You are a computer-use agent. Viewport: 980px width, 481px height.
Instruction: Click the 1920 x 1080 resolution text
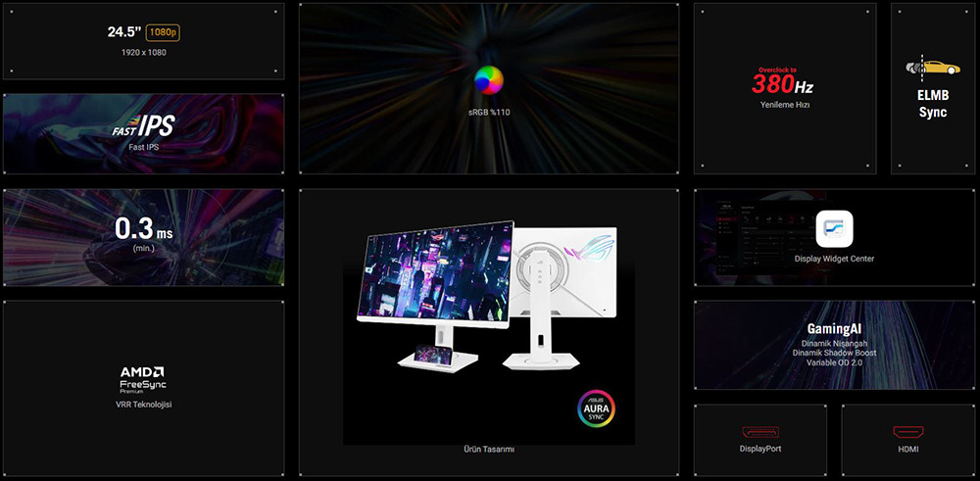click(143, 52)
